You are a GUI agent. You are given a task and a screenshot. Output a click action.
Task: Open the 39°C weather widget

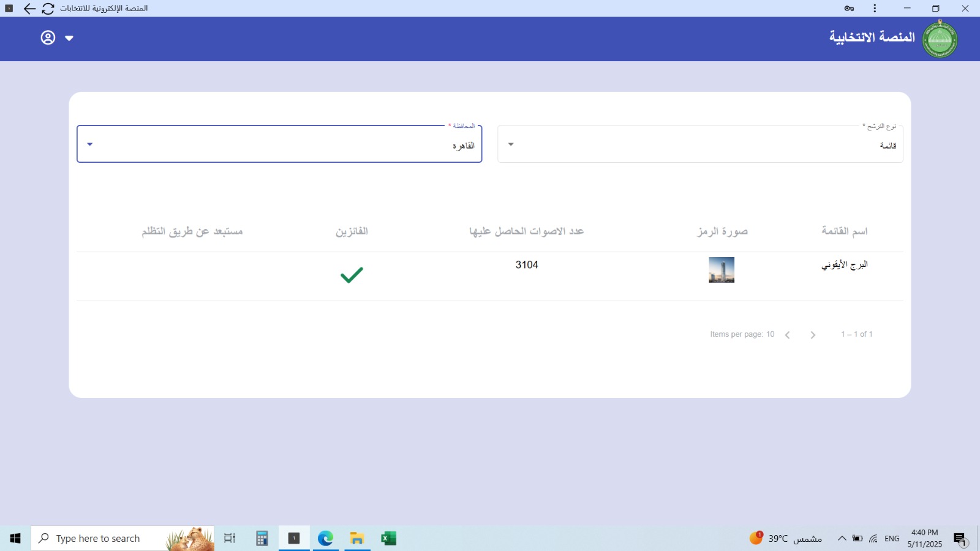pos(786,538)
